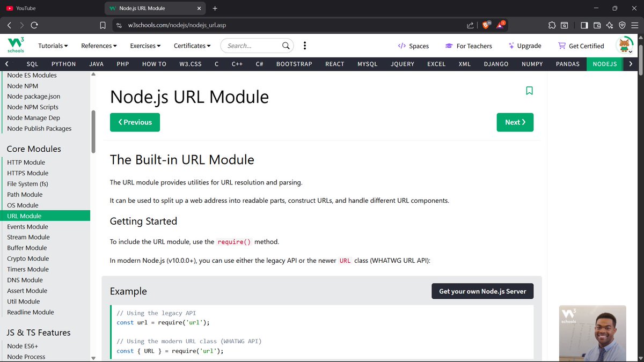Screen dimensions: 644x362
Task: Select the Node.js URL Module tab
Action: click(155, 8)
